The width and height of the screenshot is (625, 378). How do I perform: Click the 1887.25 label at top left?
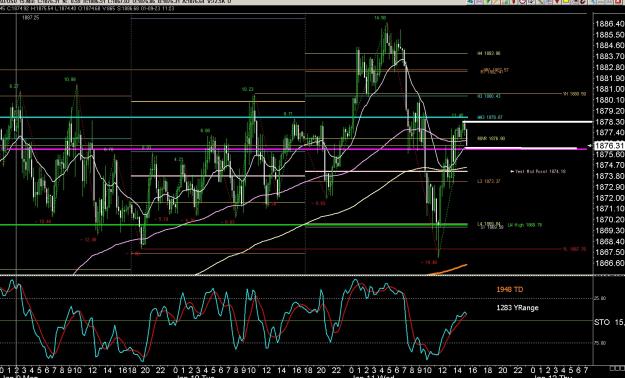click(x=31, y=18)
